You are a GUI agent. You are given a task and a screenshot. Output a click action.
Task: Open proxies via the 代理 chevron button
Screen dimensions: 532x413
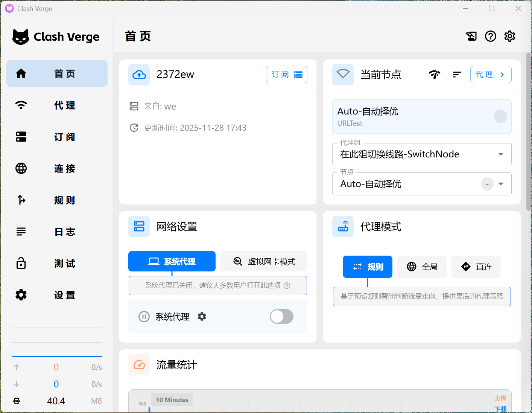point(491,75)
